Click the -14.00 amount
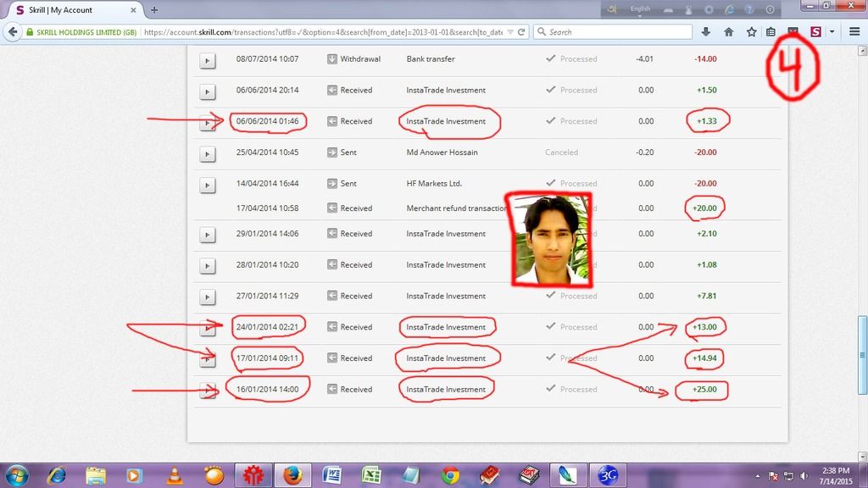The image size is (868, 488). click(705, 58)
